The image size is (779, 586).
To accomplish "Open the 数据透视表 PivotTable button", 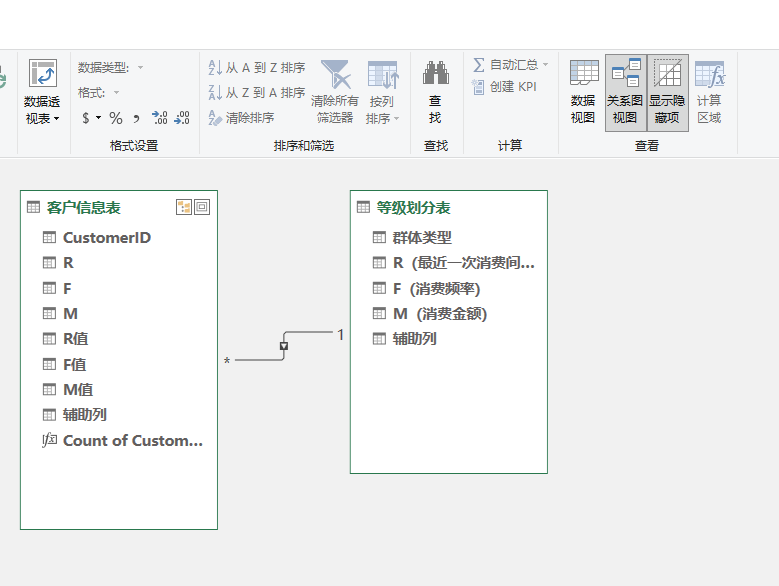I will point(43,92).
